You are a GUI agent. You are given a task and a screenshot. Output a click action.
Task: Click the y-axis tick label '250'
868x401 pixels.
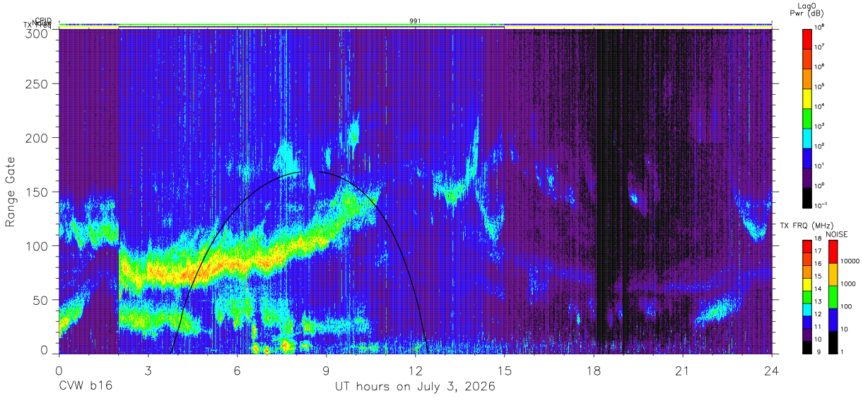point(38,84)
